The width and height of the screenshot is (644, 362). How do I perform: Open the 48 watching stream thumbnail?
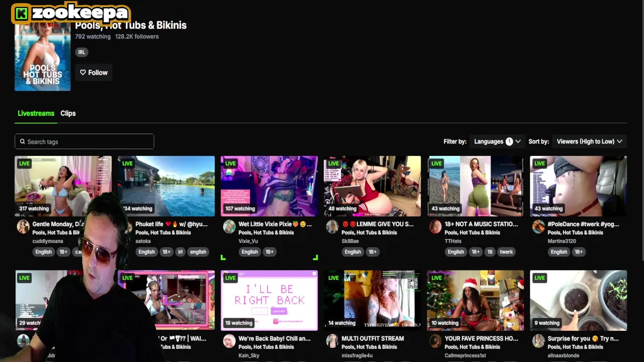coord(372,186)
